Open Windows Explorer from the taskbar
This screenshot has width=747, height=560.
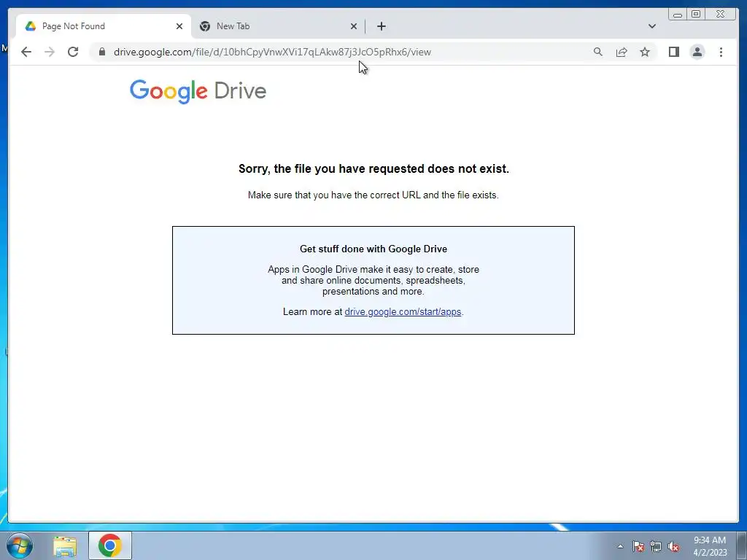(65, 546)
